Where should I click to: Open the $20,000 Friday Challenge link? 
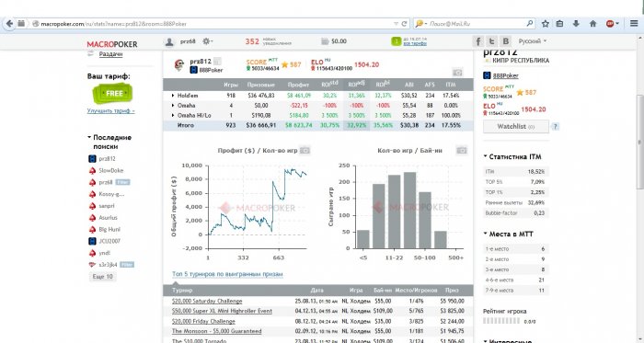[203, 321]
